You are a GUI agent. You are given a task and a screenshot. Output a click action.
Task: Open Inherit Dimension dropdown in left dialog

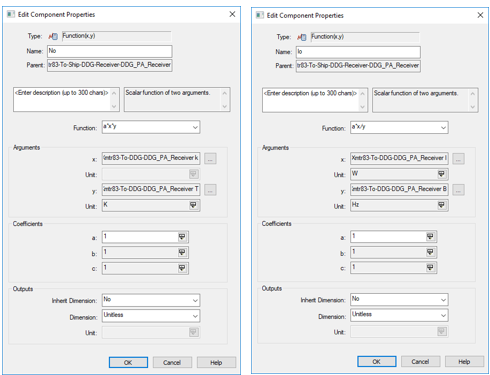point(195,300)
